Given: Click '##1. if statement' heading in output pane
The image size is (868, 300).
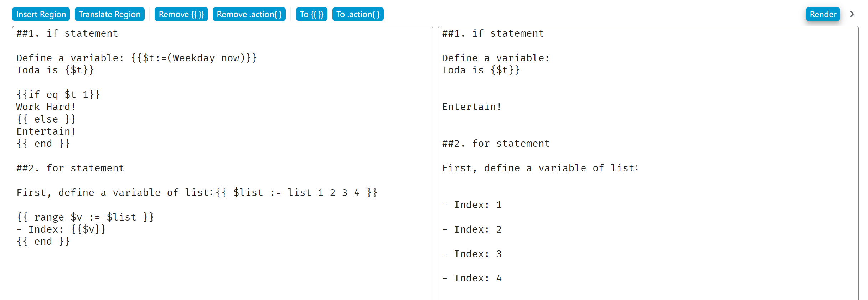Looking at the screenshot, I should (x=493, y=33).
